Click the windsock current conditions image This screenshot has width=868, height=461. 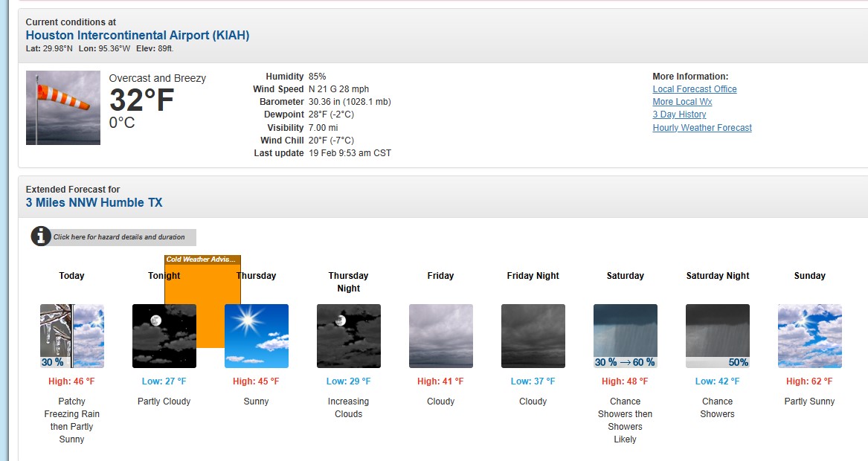[x=63, y=108]
